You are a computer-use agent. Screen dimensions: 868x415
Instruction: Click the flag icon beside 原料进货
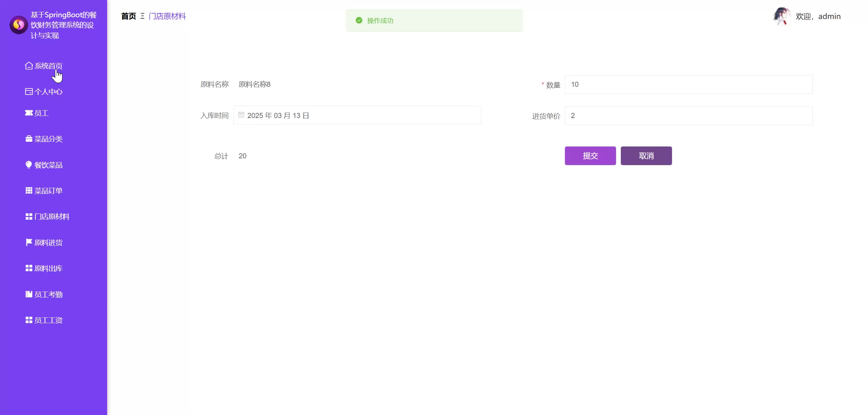[x=29, y=242]
